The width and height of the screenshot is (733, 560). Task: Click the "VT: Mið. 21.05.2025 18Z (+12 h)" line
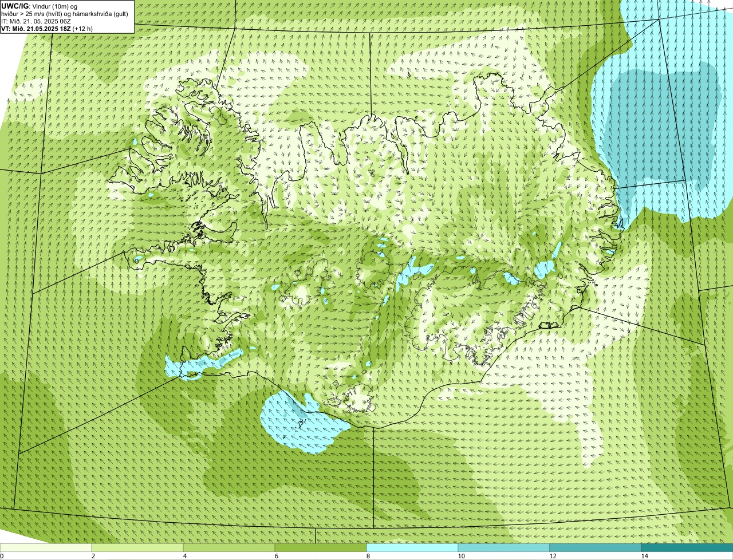[47, 28]
